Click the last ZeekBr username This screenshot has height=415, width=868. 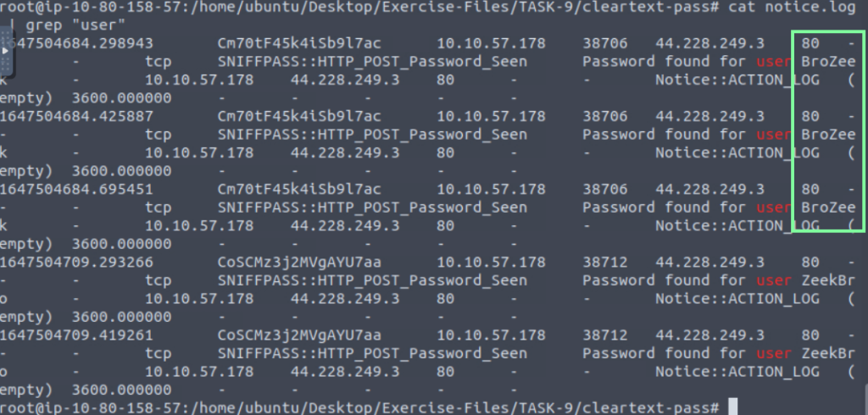pyautogui.click(x=828, y=352)
